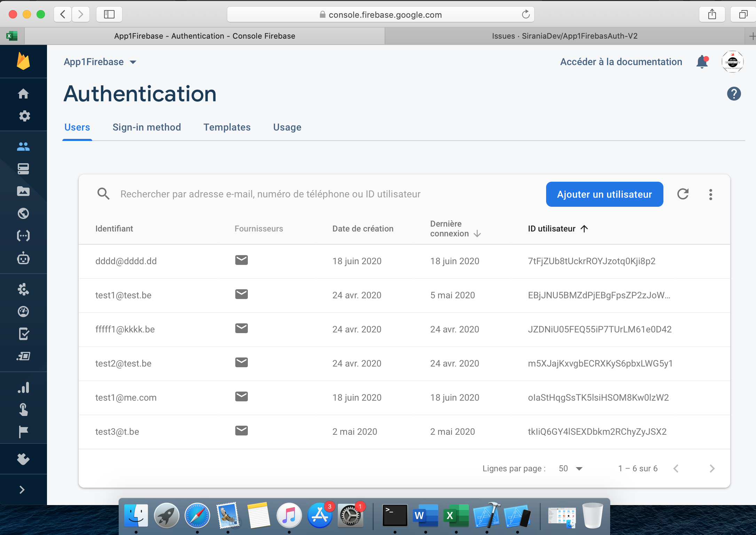Open Firebase home from the flame logo
This screenshot has height=535, width=756.
(23, 61)
